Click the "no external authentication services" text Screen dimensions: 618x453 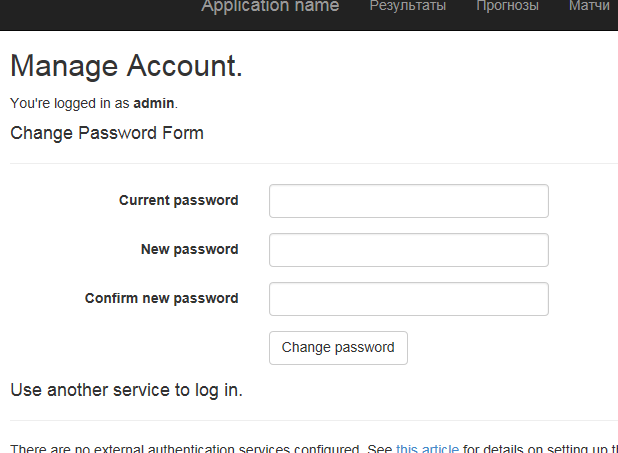point(180,448)
